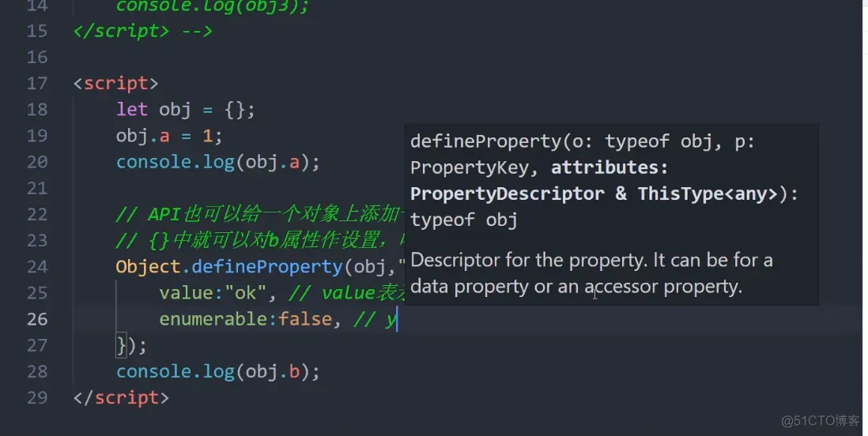868x436 pixels.
Task: Click the 'API' comment on line 22
Action: coord(260,214)
